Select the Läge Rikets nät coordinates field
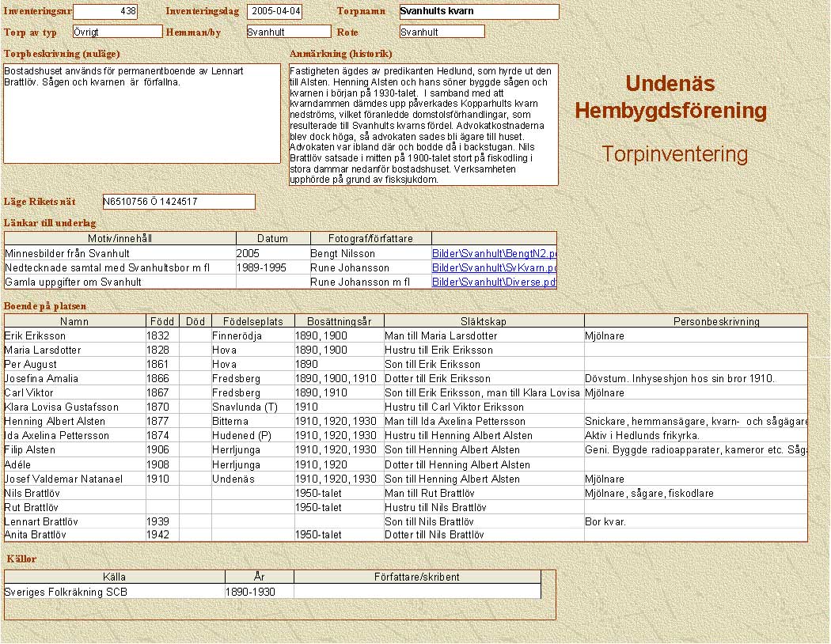The image size is (831, 644). [179, 202]
